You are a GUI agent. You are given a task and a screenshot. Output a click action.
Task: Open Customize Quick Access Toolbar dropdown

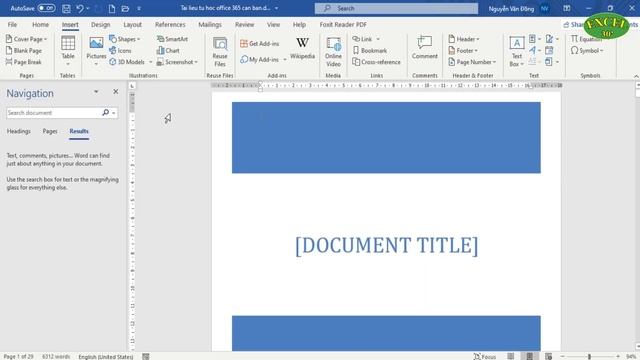click(139, 8)
